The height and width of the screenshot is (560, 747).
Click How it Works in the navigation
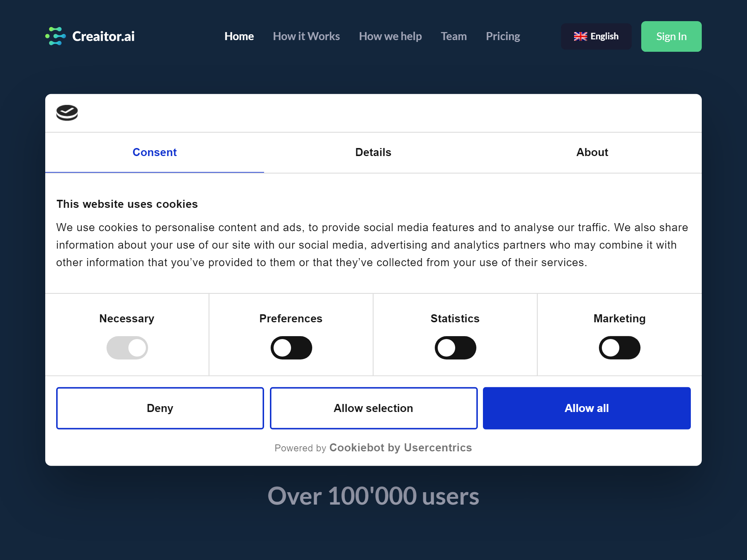coord(306,36)
